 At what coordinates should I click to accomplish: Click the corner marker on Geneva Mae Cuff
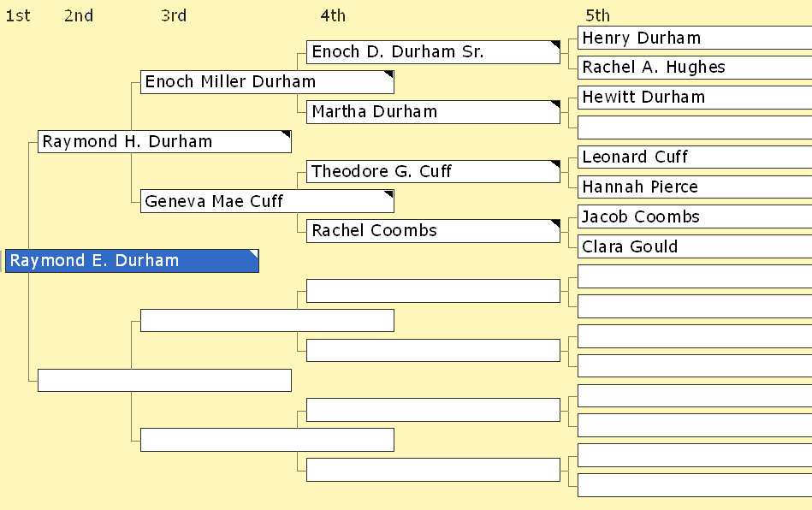pos(389,194)
